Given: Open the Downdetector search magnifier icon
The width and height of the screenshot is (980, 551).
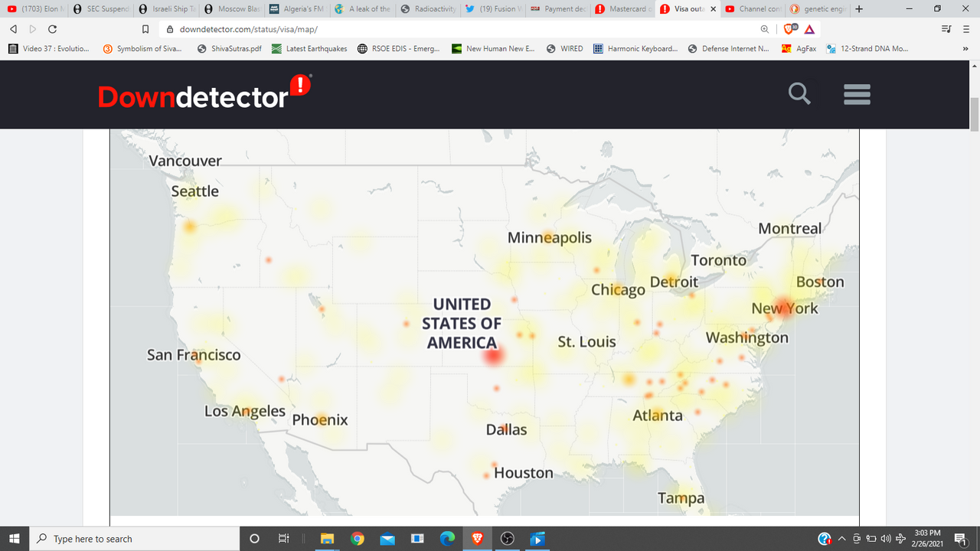Looking at the screenshot, I should (x=799, y=94).
